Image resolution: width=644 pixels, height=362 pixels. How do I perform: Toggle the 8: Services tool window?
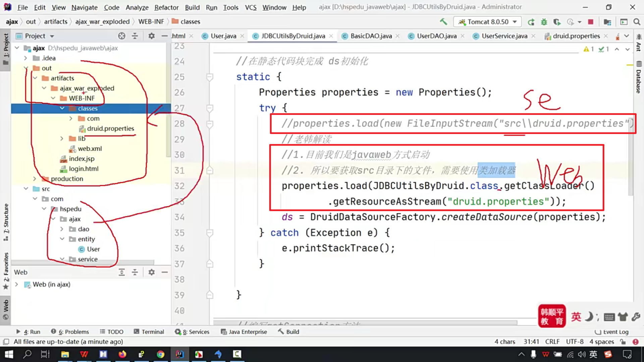[192, 331]
